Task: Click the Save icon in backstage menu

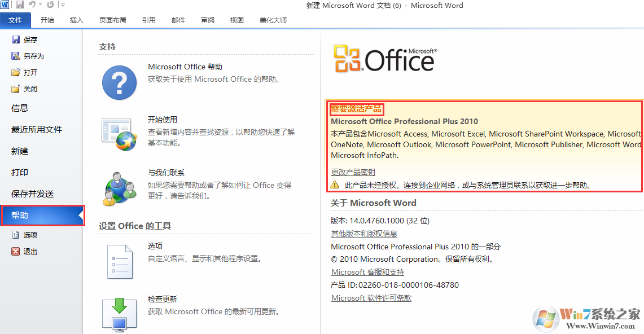Action: tap(16, 39)
